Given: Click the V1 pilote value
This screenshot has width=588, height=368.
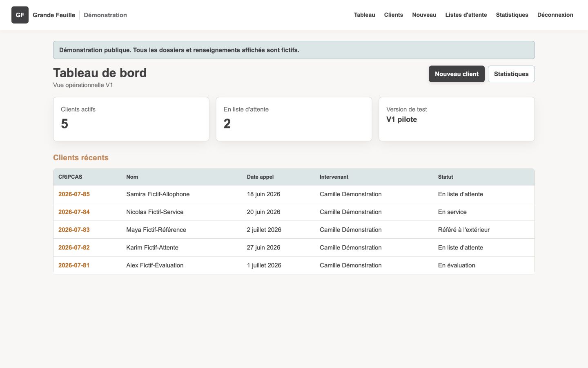Looking at the screenshot, I should pos(402,119).
